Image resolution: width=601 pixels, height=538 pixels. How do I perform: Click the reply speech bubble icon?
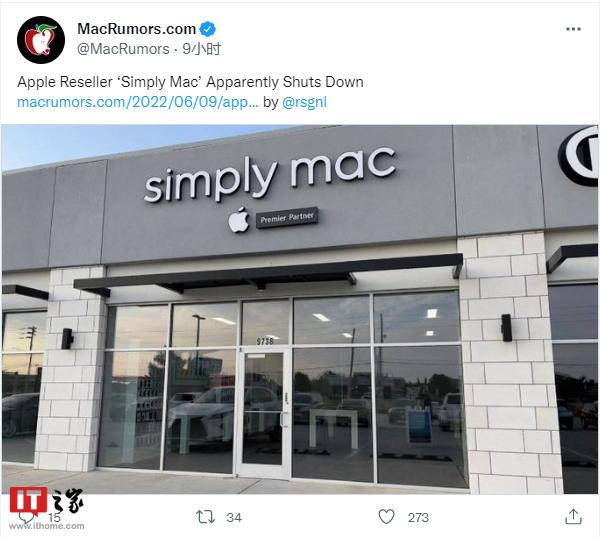tap(26, 517)
